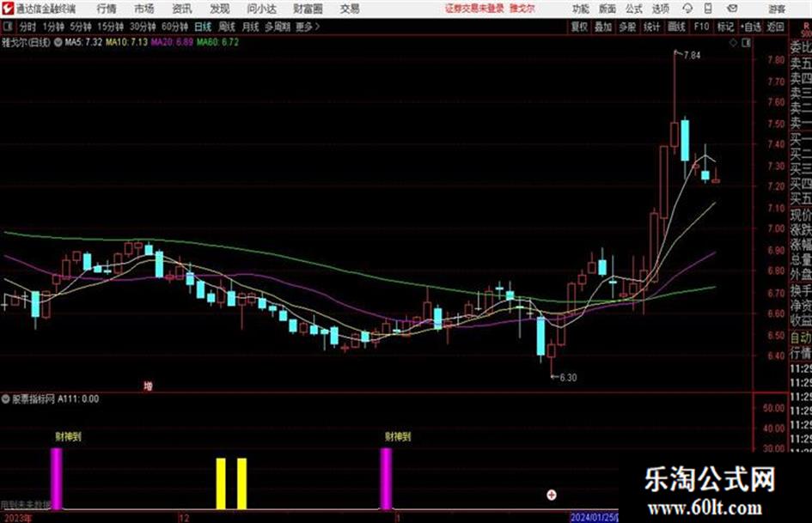Open the headset customer service icon
The image size is (812, 523).
point(687,9)
